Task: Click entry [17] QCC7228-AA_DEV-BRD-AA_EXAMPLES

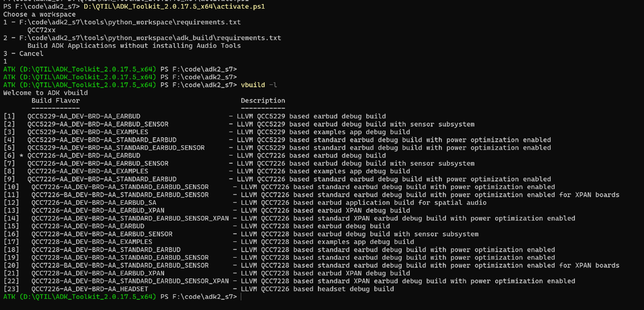Action: coord(92,242)
